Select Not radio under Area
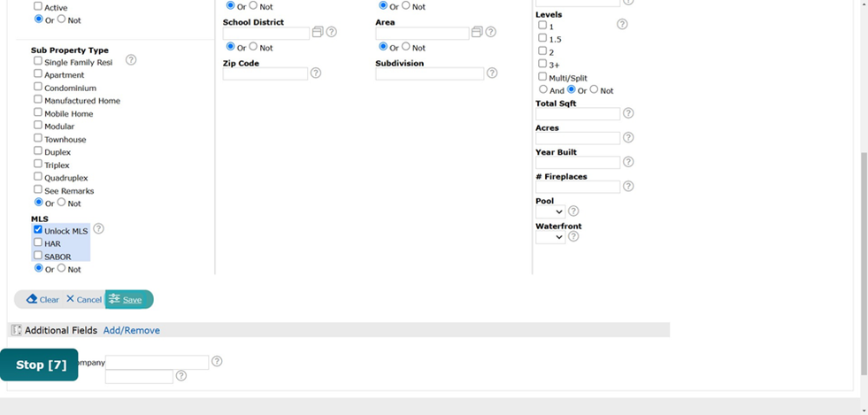 (x=406, y=47)
